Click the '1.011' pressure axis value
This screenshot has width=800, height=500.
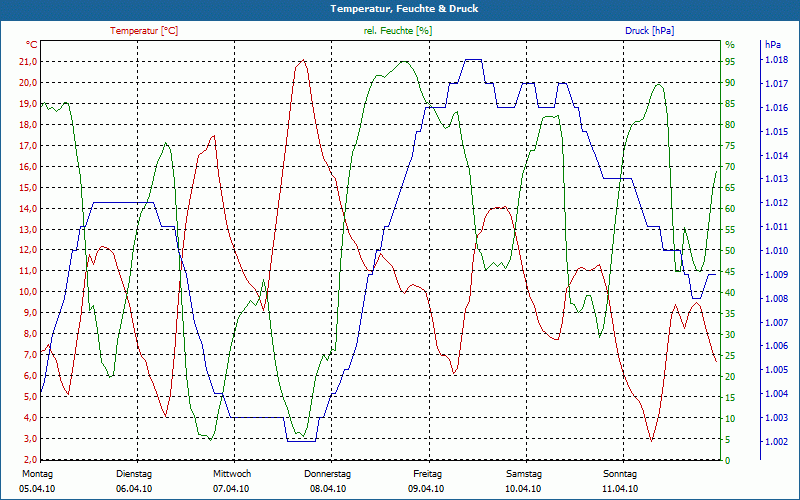(x=776, y=227)
